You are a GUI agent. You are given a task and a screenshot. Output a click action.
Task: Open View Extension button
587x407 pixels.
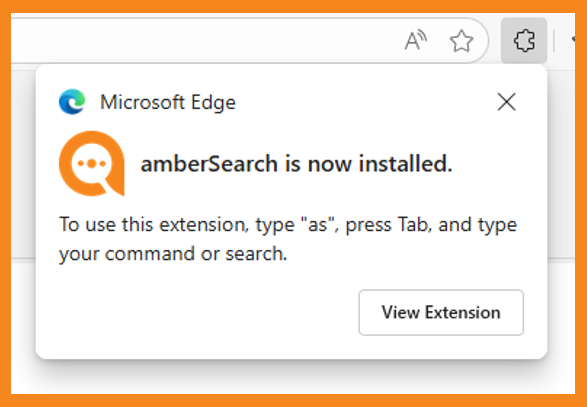[441, 312]
